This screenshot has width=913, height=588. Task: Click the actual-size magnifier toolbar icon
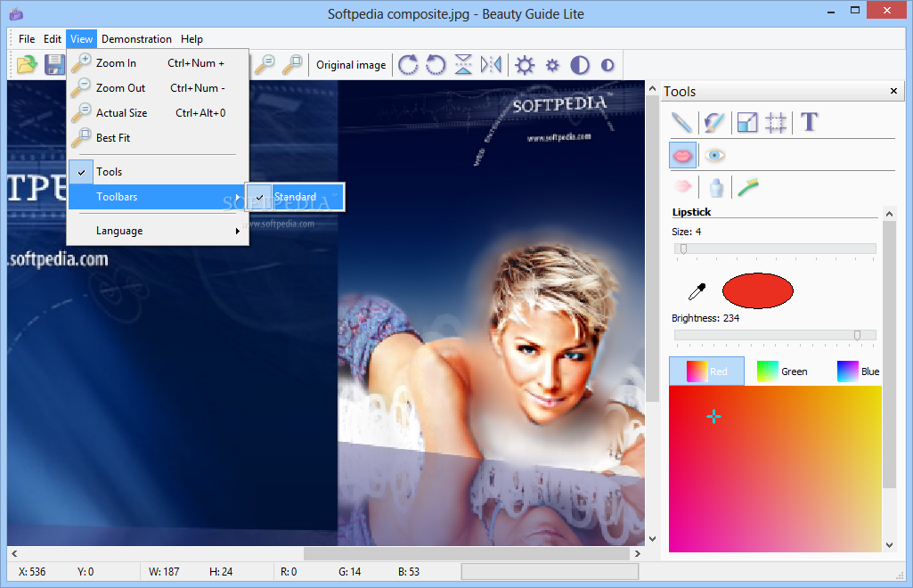click(265, 65)
